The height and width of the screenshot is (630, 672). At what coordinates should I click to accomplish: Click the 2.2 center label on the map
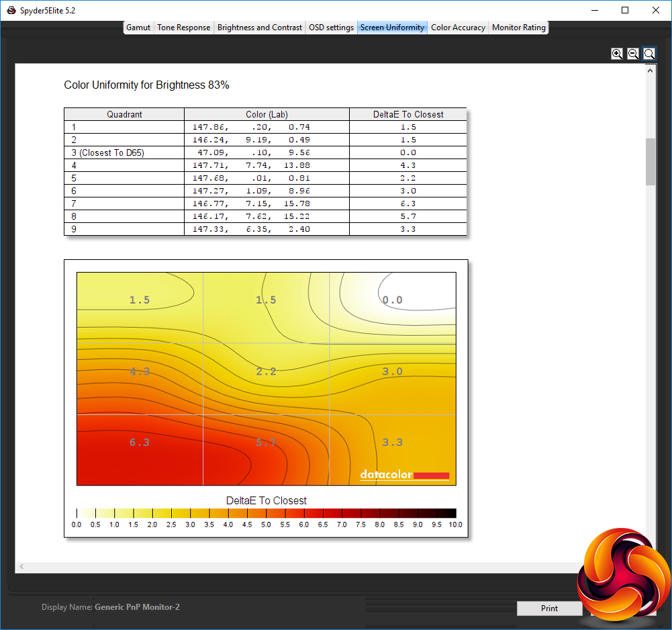266,371
